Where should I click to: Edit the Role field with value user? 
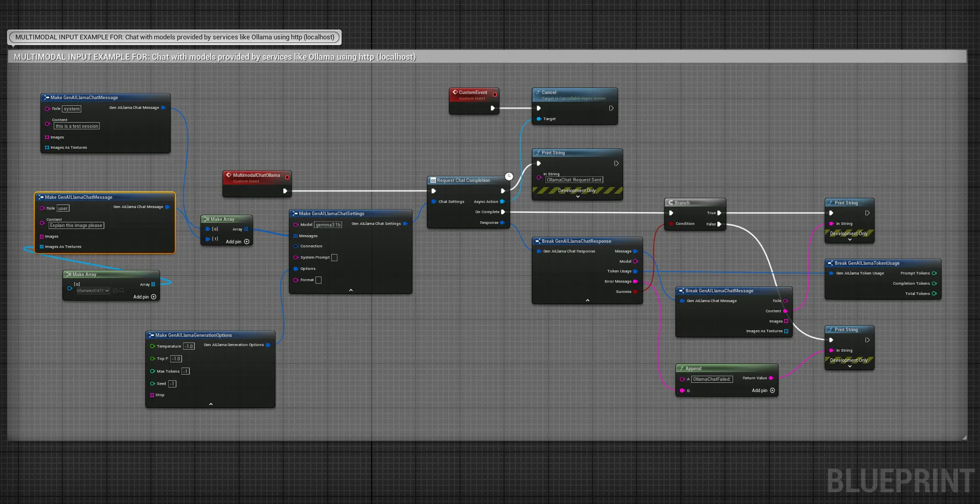[63, 209]
